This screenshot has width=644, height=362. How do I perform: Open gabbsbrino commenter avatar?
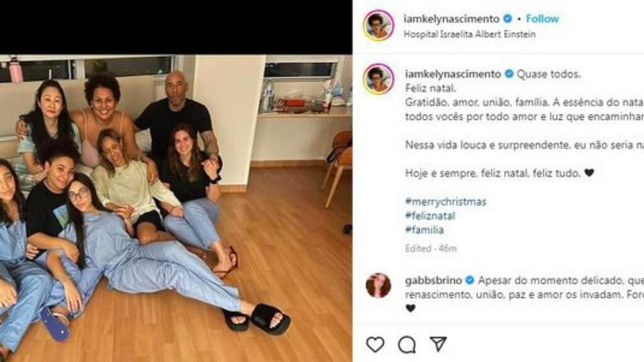point(378,285)
